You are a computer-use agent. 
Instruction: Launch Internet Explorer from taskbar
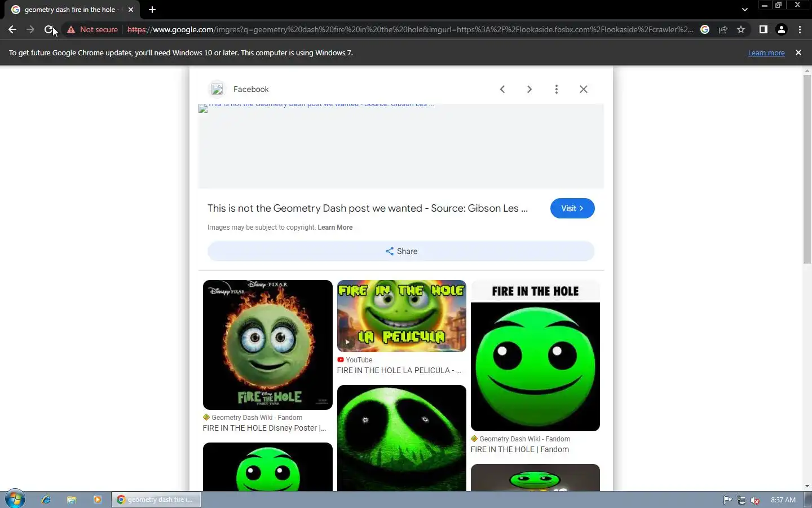coord(46,500)
